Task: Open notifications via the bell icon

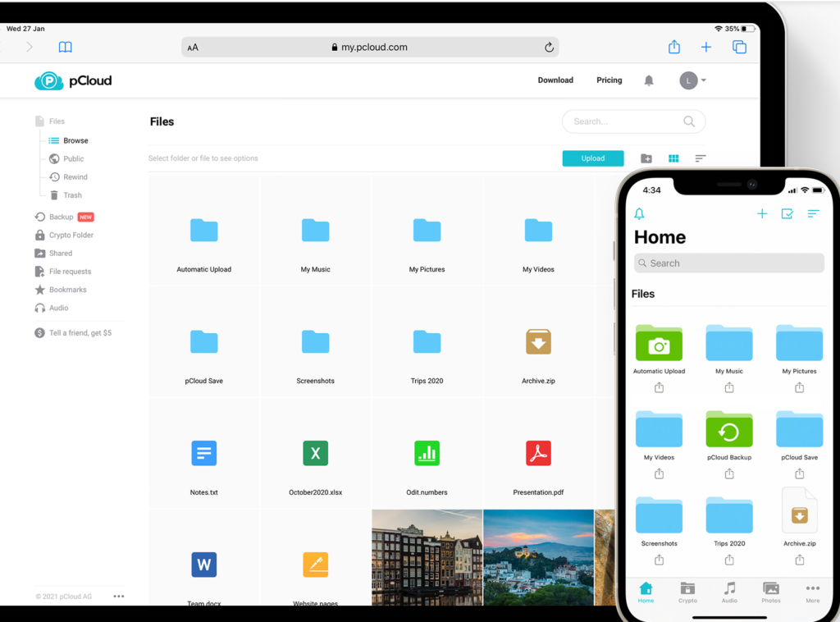Action: pos(648,80)
